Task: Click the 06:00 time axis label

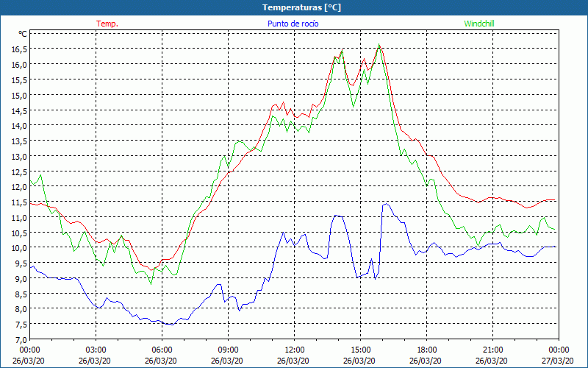Action: point(162,350)
